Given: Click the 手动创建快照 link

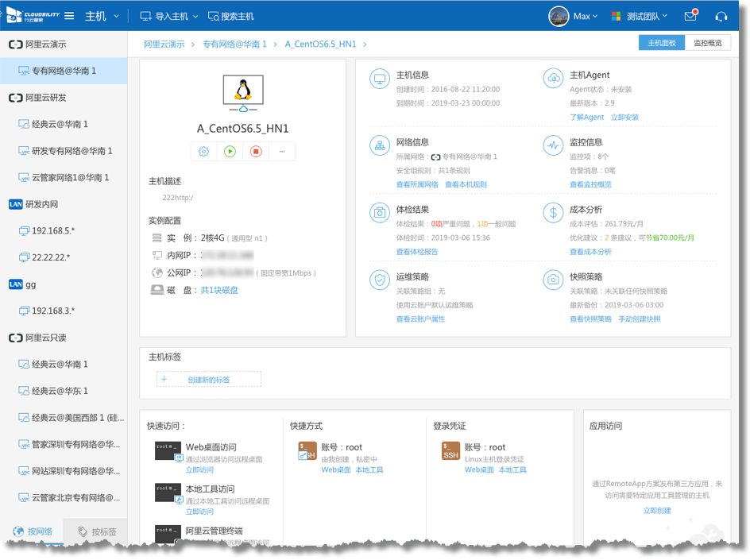Looking at the screenshot, I should (x=639, y=319).
